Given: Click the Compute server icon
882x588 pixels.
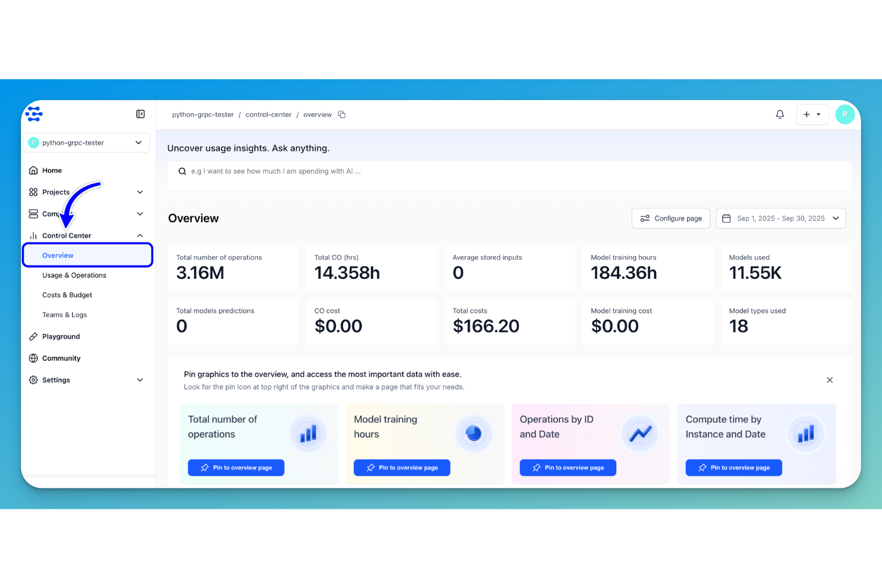Looking at the screenshot, I should coord(33,213).
